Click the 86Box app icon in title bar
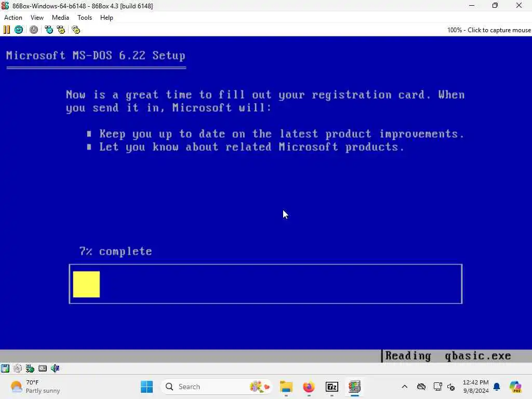 pyautogui.click(x=5, y=6)
